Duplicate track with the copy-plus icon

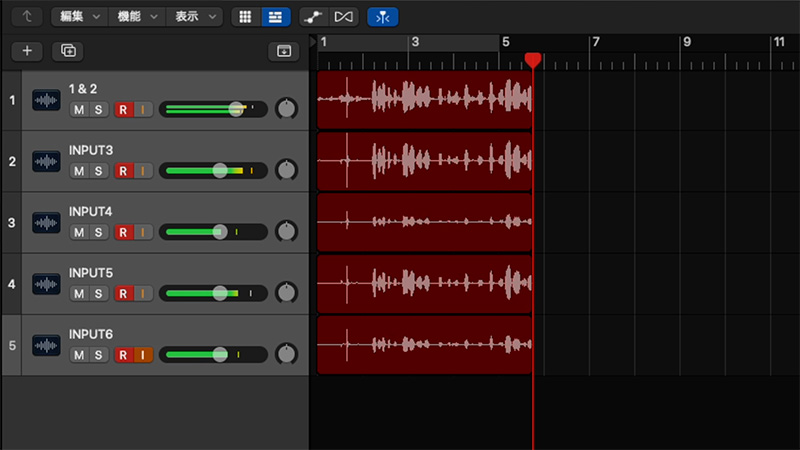(68, 51)
